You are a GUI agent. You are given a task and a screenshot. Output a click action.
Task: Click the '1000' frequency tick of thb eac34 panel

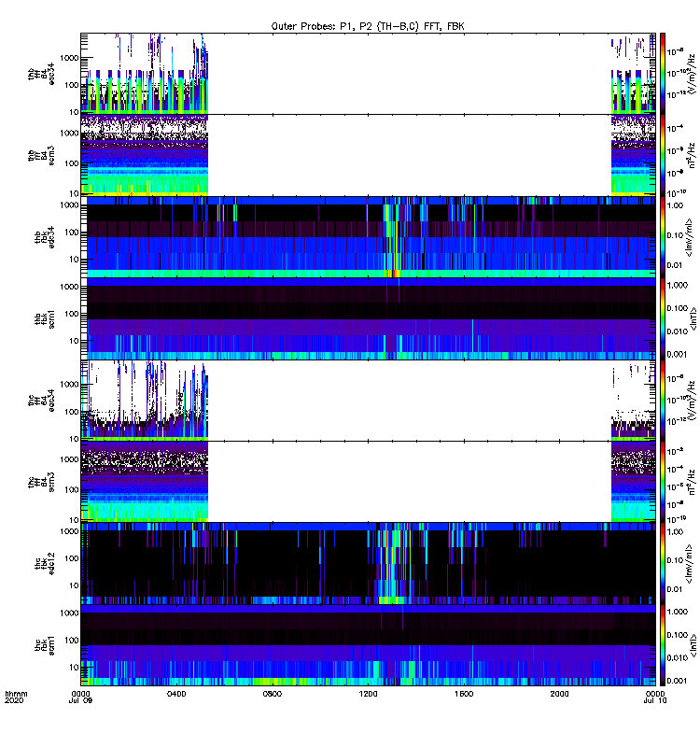(x=69, y=58)
